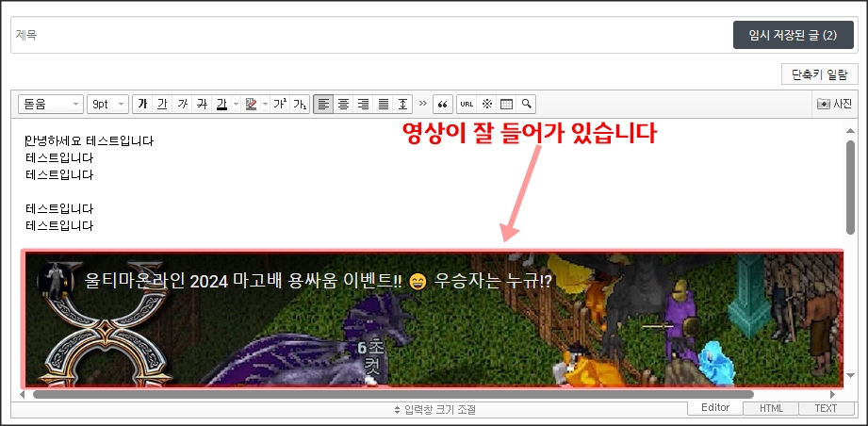Click the vertical scrollbar down arrow
Image resolution: width=868 pixels, height=426 pixels.
pos(850,376)
